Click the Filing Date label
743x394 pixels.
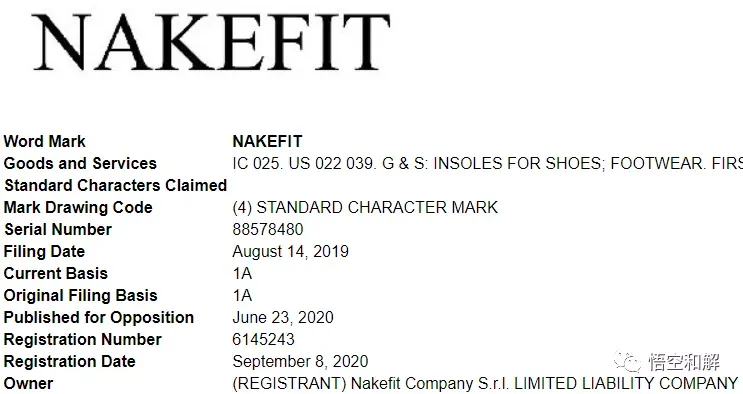pyautogui.click(x=45, y=251)
